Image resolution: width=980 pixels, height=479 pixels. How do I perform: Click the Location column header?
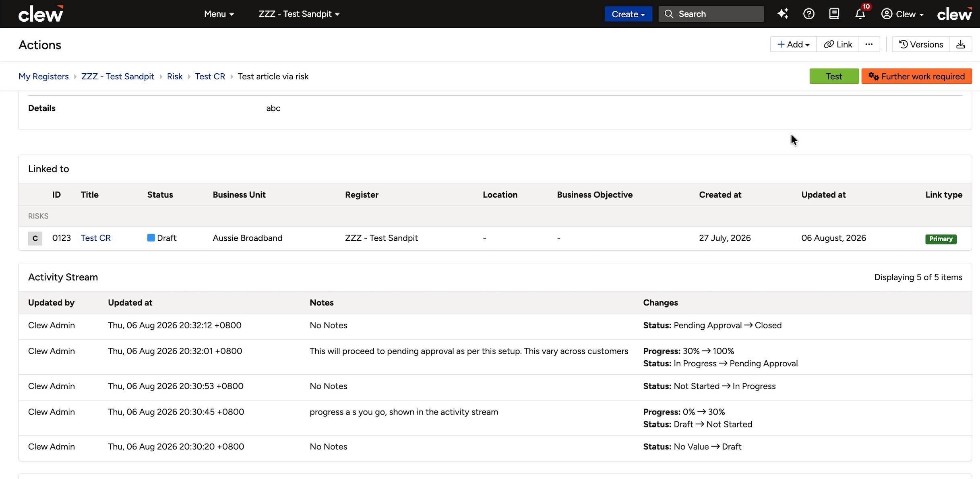click(500, 195)
